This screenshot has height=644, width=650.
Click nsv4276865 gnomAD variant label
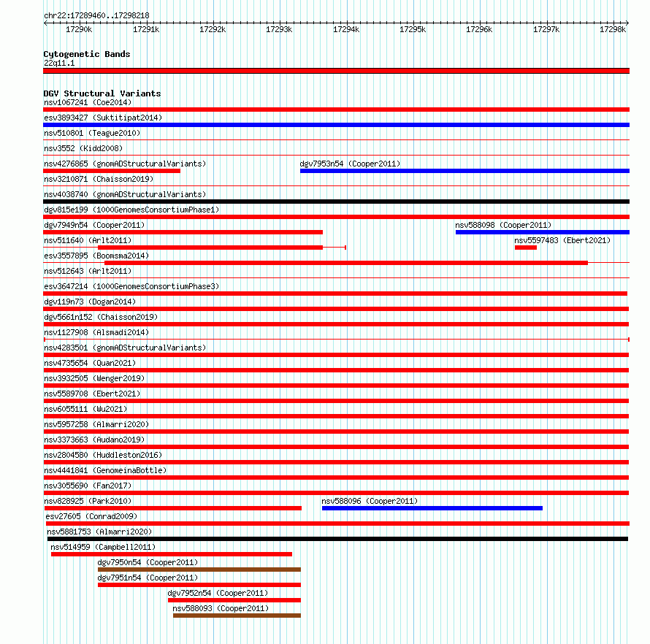[x=125, y=164]
